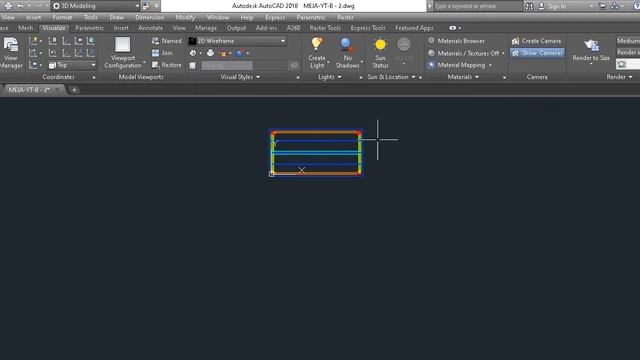Open the Format menu
The height and width of the screenshot is (360, 640).
(x=62, y=18)
